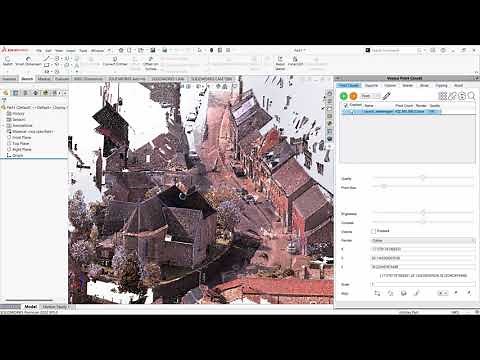
Task: Open the Insert menu
Action: [70, 51]
